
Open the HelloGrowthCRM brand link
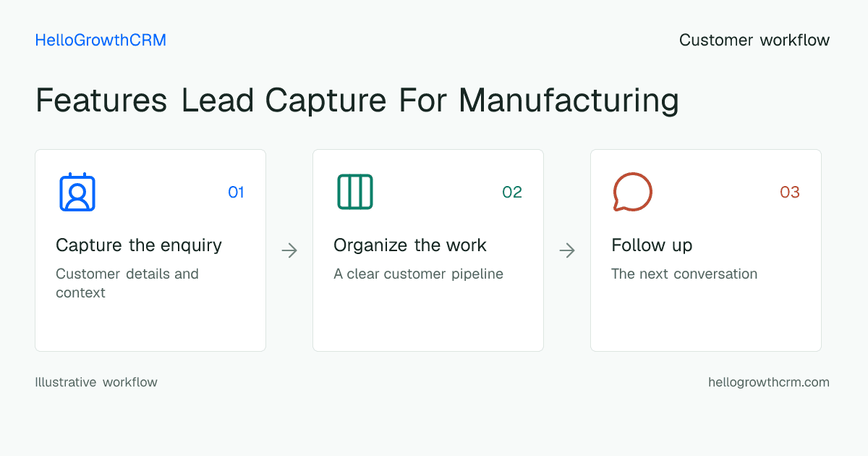(101, 41)
